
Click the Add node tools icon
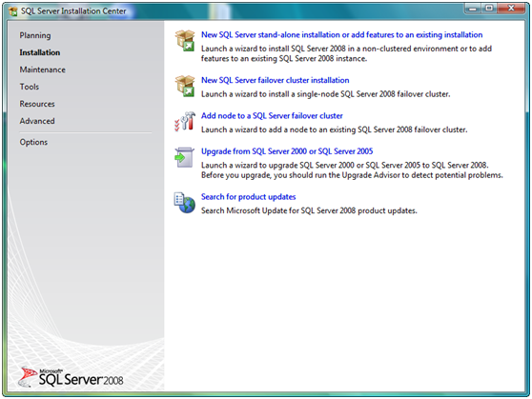pyautogui.click(x=185, y=121)
